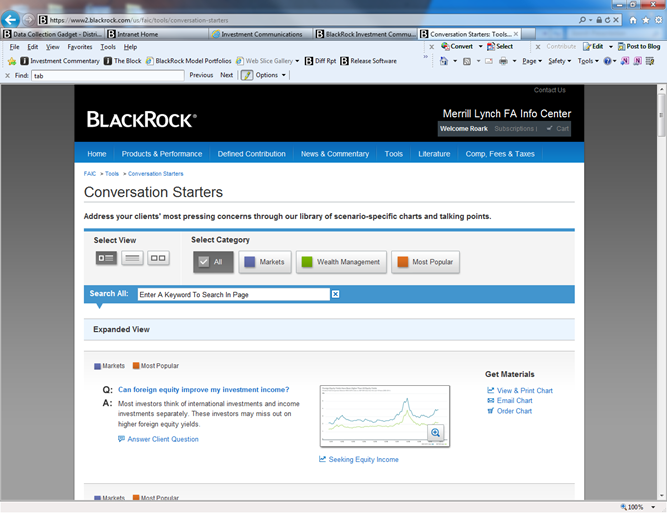This screenshot has height=513, width=667.
Task: Open the File menu
Action: pyautogui.click(x=14, y=47)
